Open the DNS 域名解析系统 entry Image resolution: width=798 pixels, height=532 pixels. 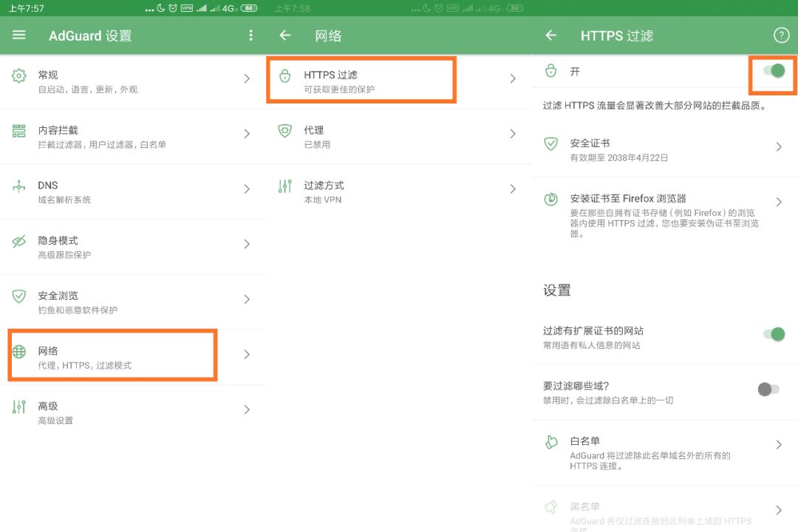click(133, 192)
